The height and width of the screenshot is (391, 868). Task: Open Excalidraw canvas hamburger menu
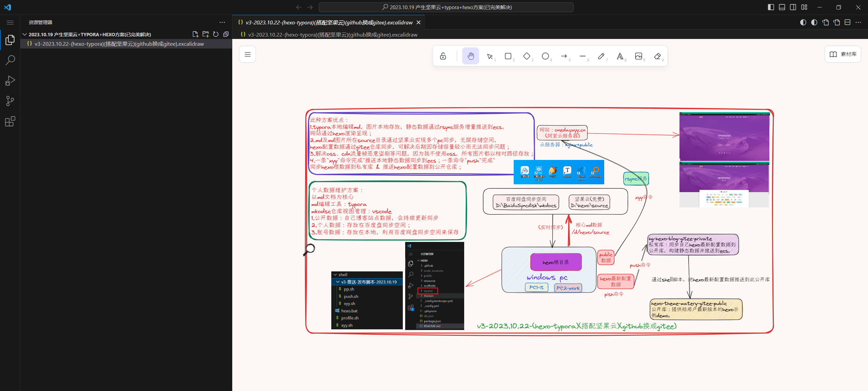248,54
